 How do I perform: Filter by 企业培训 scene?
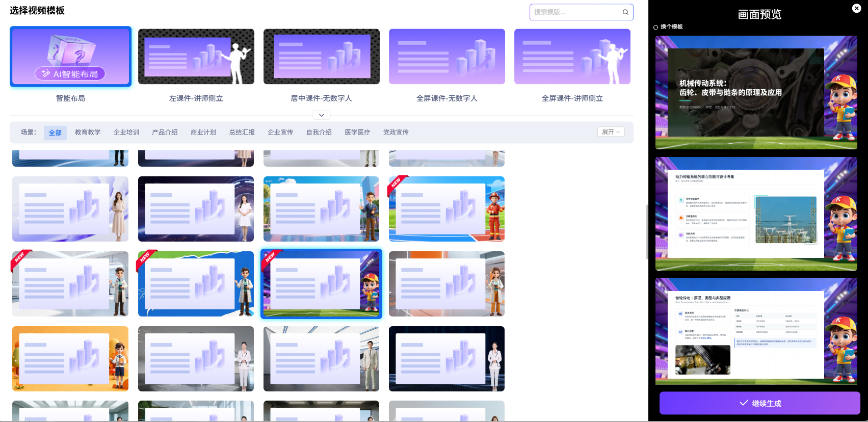pos(126,133)
